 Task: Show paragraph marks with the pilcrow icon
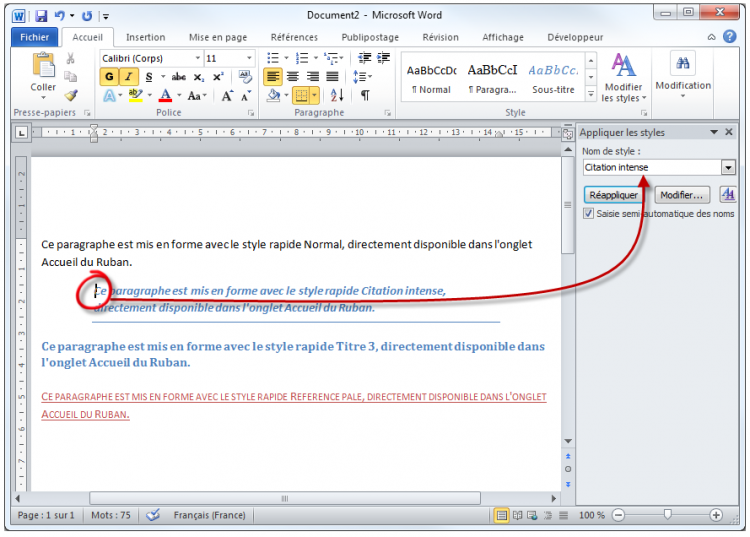[x=365, y=96]
